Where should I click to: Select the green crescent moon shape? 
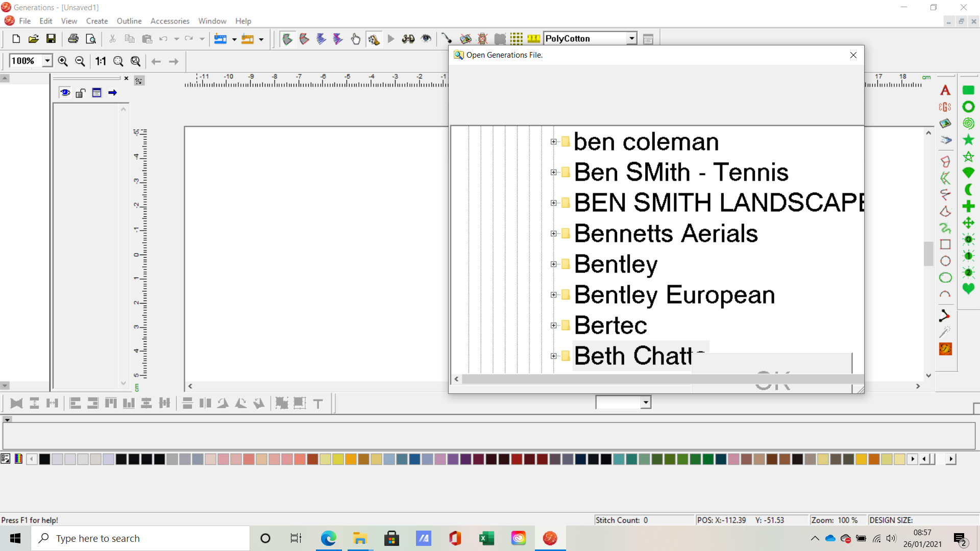pos(968,190)
